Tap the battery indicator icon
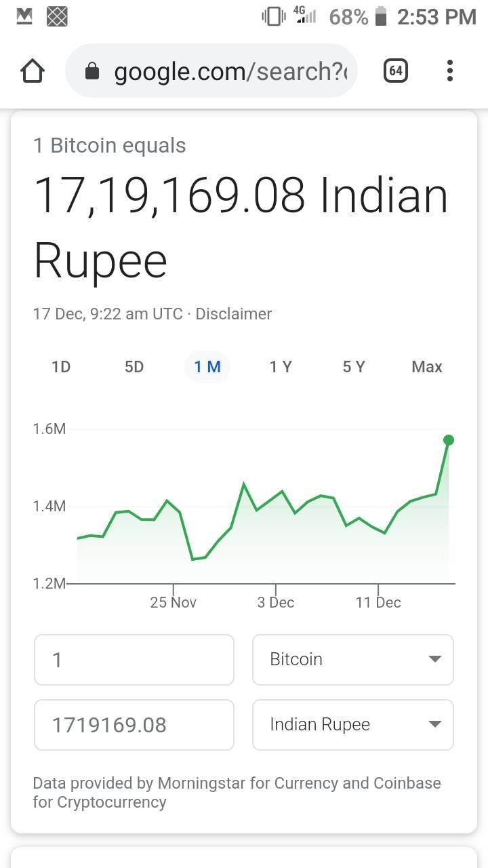The image size is (488, 868). 381,16
